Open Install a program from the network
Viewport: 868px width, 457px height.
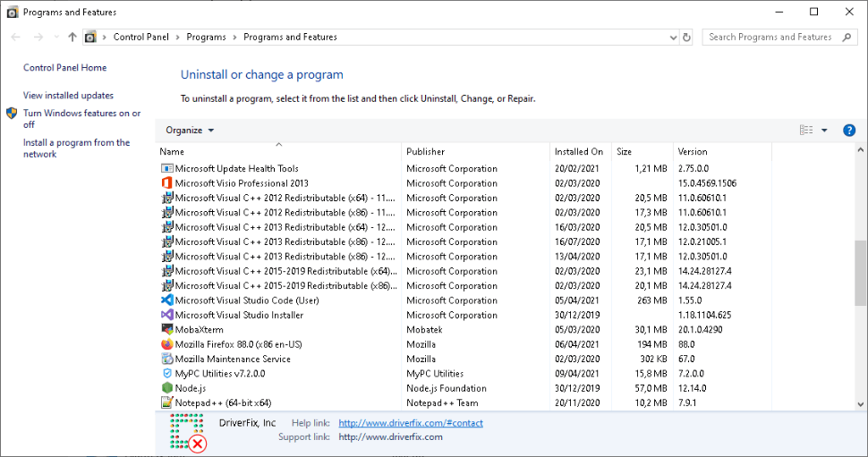click(x=76, y=148)
